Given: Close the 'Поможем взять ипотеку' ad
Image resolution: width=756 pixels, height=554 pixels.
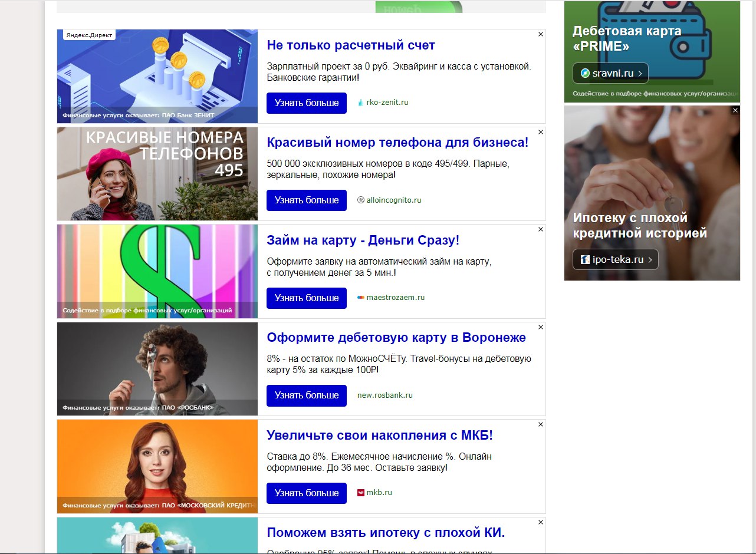Looking at the screenshot, I should click(x=540, y=522).
